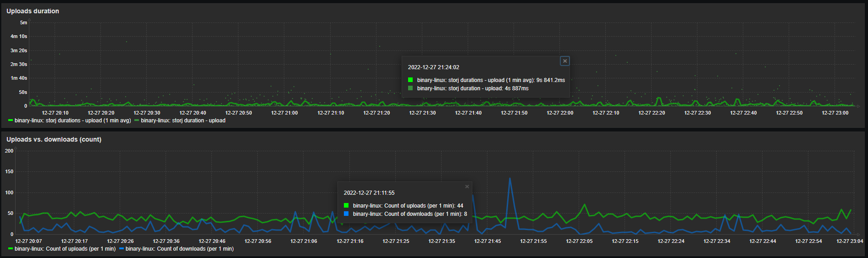Click the '12-27 20:07' label on count time axis
This screenshot has height=258, width=868.
click(28, 241)
